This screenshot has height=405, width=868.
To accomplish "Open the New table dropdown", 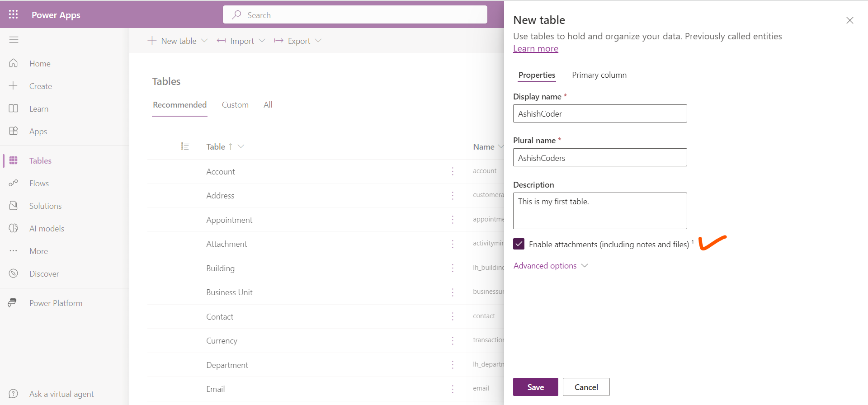I will pos(204,41).
